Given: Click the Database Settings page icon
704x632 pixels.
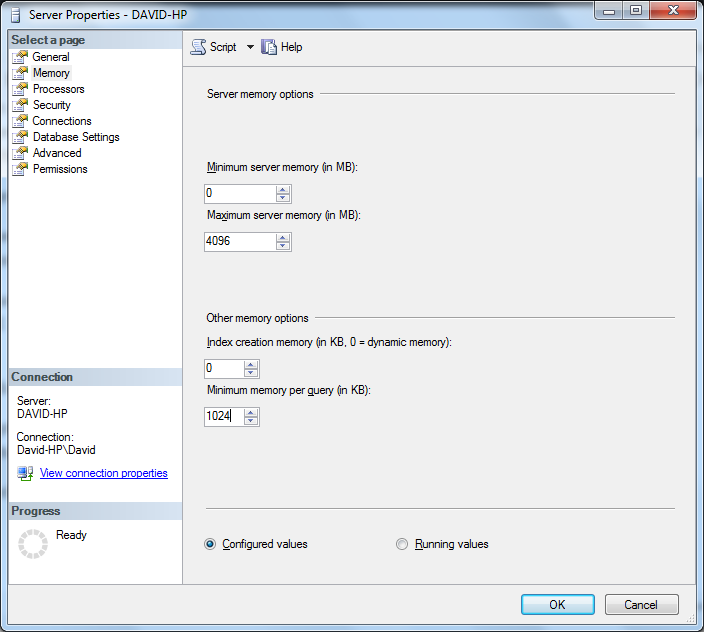Looking at the screenshot, I should pos(19,137).
